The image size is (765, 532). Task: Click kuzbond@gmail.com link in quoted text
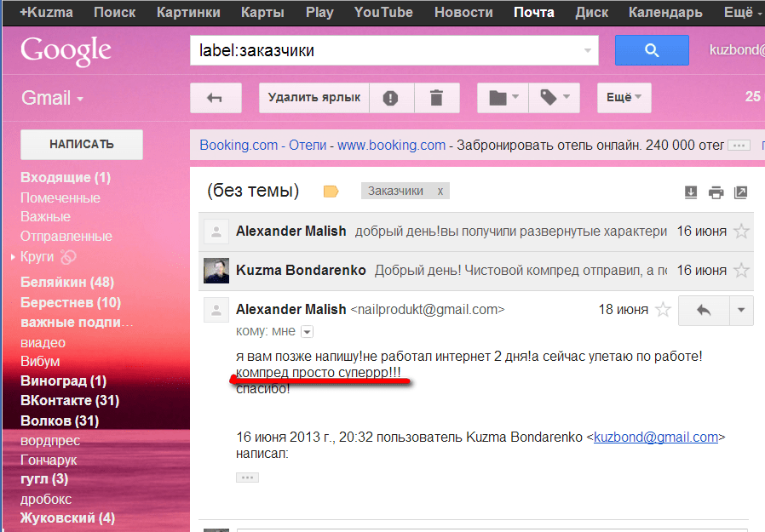click(656, 437)
